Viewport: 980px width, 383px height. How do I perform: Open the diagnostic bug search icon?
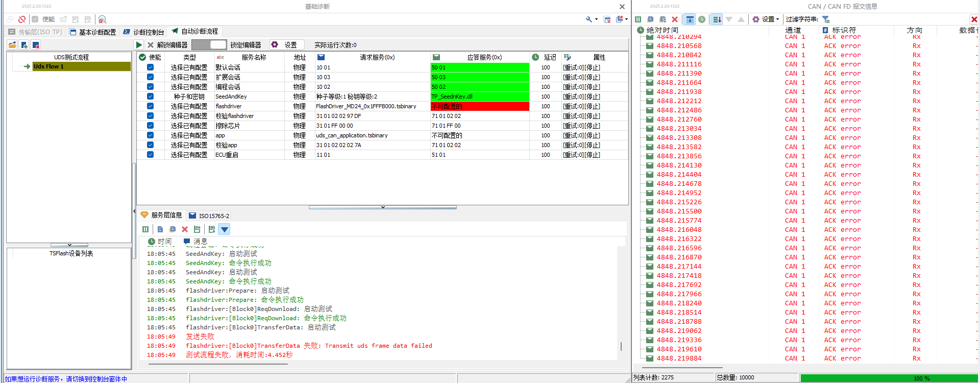coord(102,19)
